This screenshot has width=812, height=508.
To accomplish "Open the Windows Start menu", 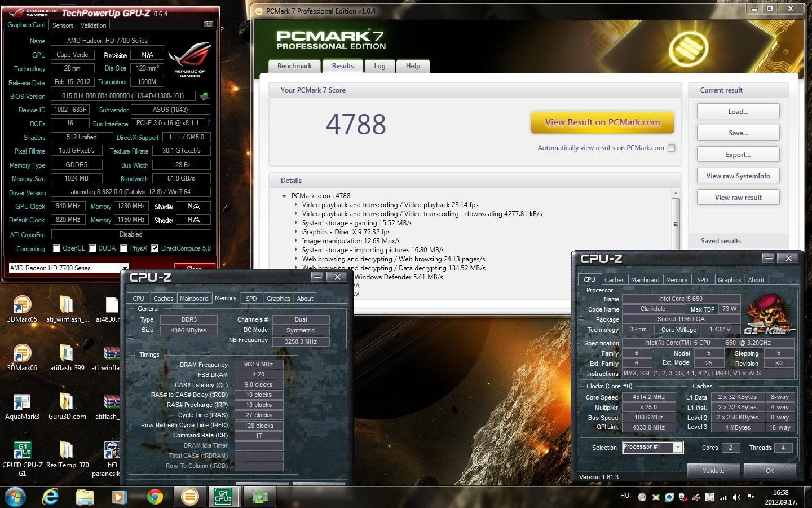I will click(x=15, y=497).
